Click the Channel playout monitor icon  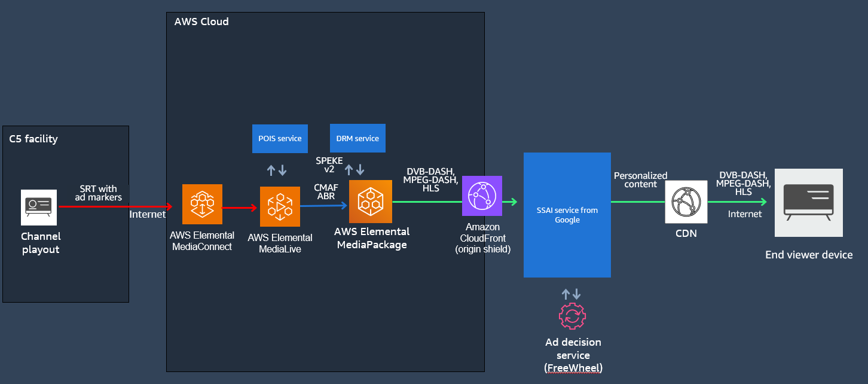point(39,208)
